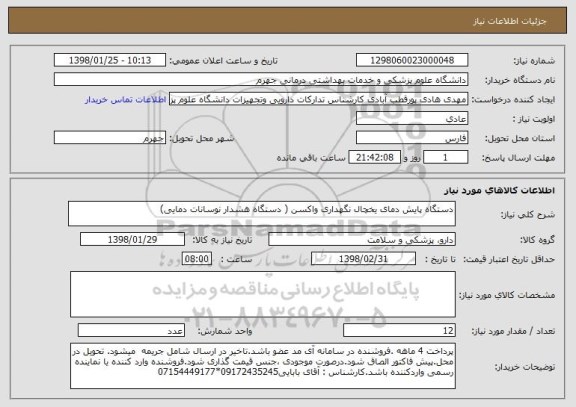Click the تاریخ نیاز به کالا label
This screenshot has height=407, width=576.
click(222, 240)
